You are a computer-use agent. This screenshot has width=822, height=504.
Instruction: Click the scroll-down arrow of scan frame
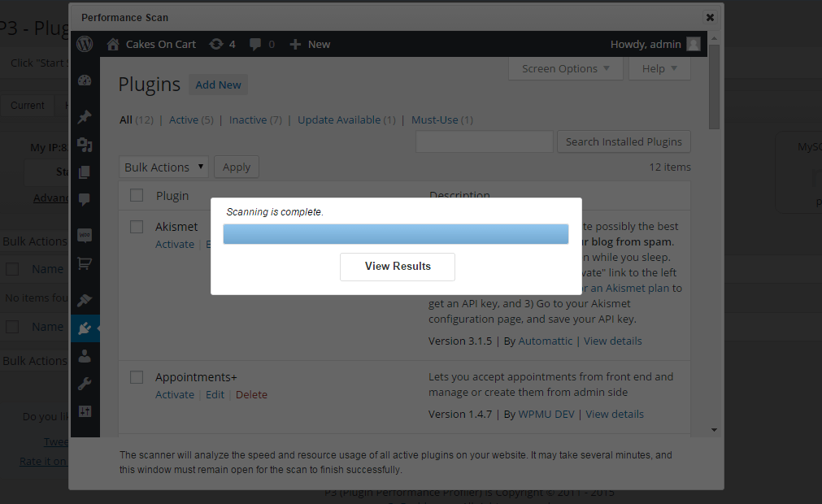[x=714, y=430]
